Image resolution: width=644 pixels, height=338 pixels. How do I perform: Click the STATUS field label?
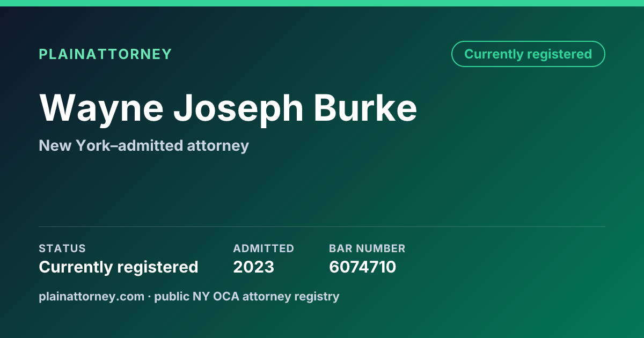pyautogui.click(x=62, y=248)
